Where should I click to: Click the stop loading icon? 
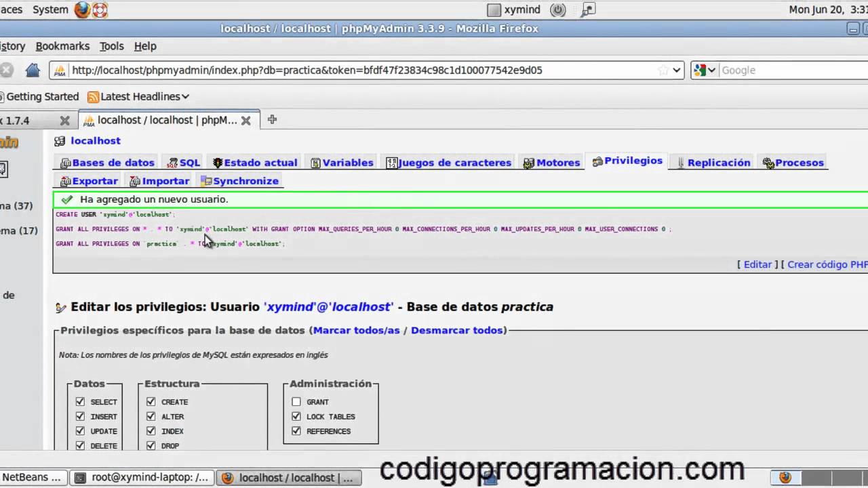coord(6,70)
